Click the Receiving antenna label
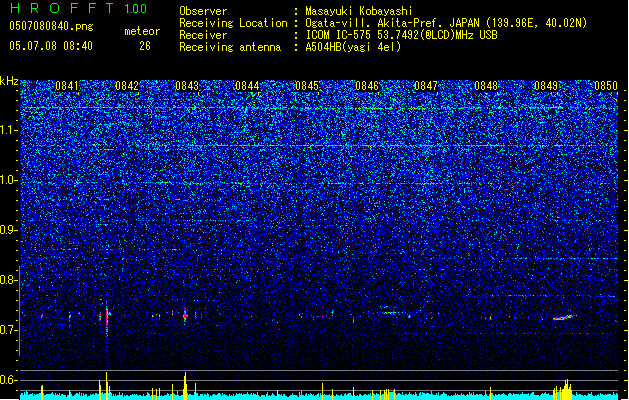629x400 pixels. coord(230,47)
